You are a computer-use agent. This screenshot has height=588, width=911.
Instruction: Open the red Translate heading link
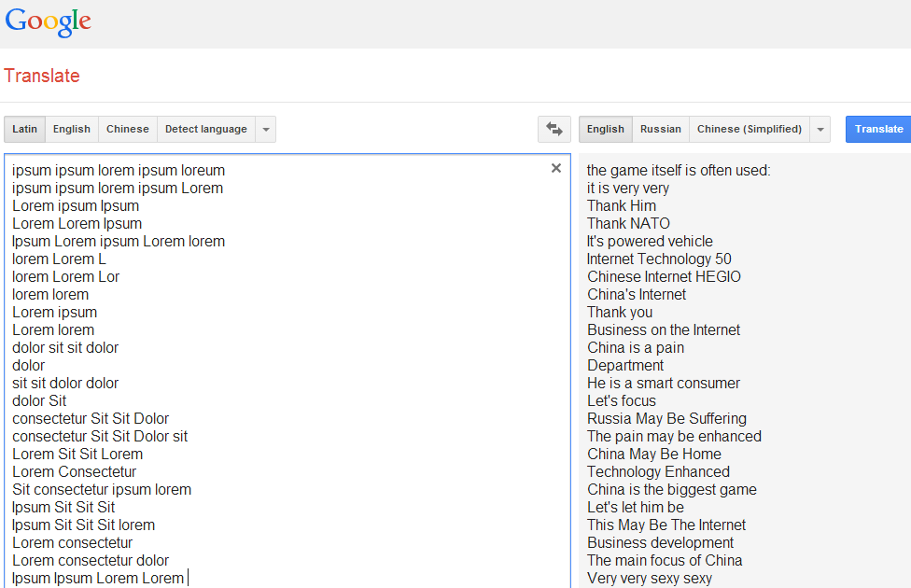[42, 76]
